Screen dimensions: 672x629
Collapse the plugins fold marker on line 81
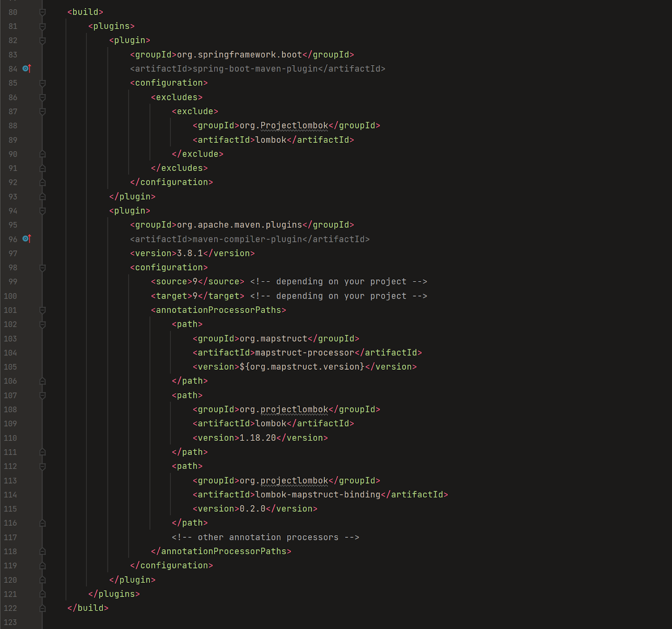[42, 26]
